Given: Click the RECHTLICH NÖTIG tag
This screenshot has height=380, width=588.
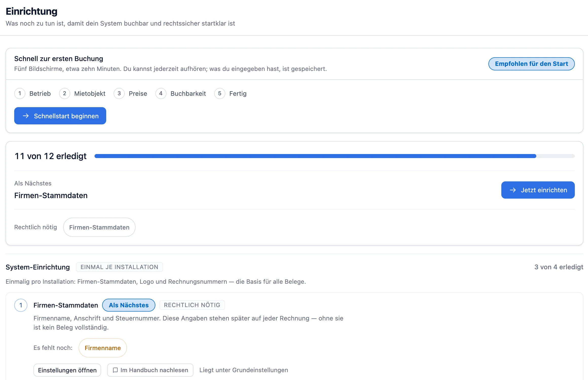Looking at the screenshot, I should (192, 305).
